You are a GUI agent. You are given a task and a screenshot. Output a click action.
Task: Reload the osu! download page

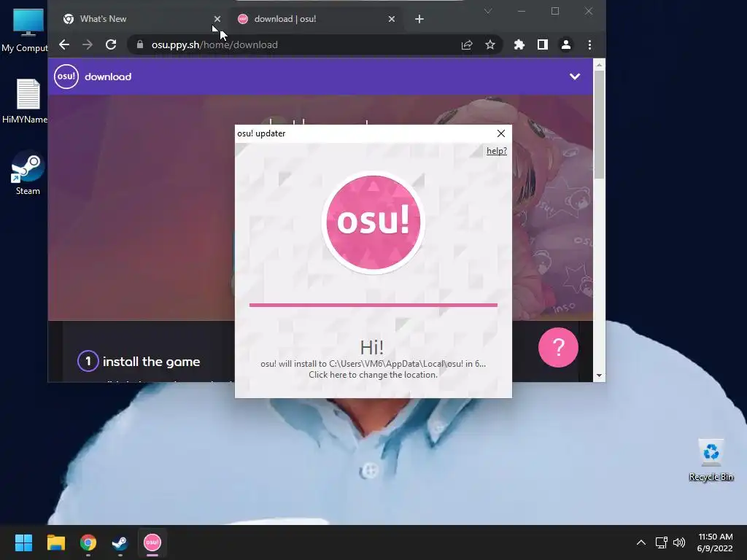[x=111, y=44]
